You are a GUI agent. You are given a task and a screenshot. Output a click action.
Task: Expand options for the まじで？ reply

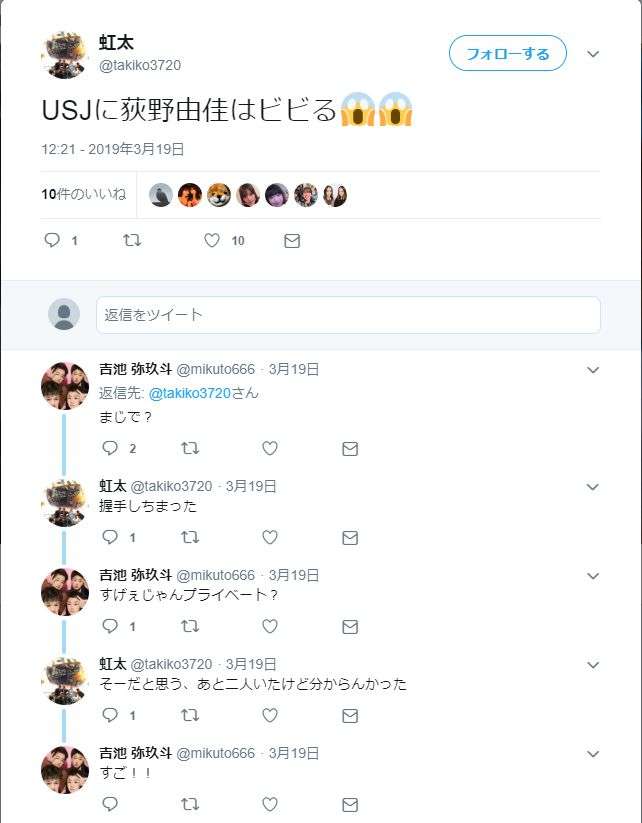593,370
